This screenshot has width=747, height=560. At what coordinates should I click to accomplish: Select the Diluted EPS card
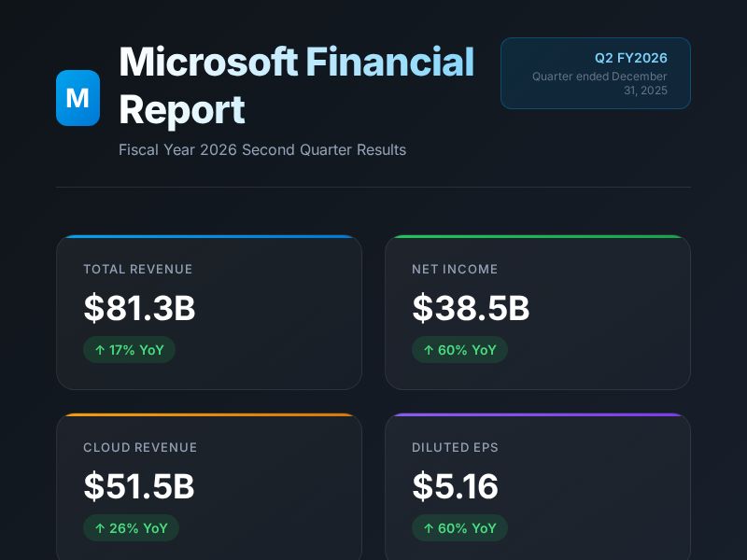point(538,485)
